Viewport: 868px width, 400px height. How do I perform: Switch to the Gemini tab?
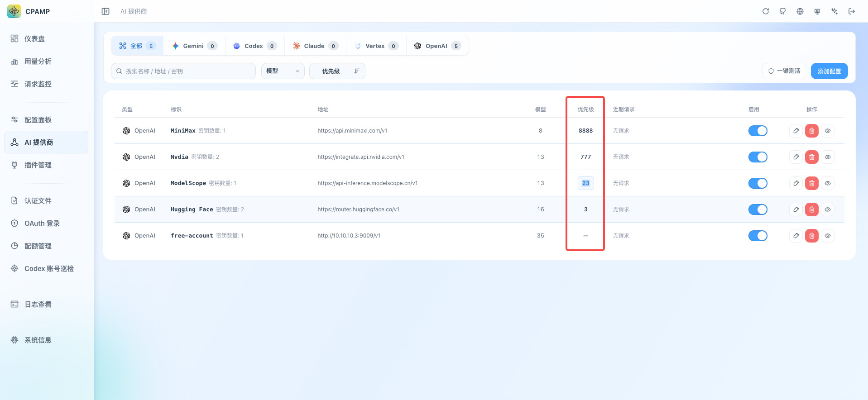click(x=195, y=46)
